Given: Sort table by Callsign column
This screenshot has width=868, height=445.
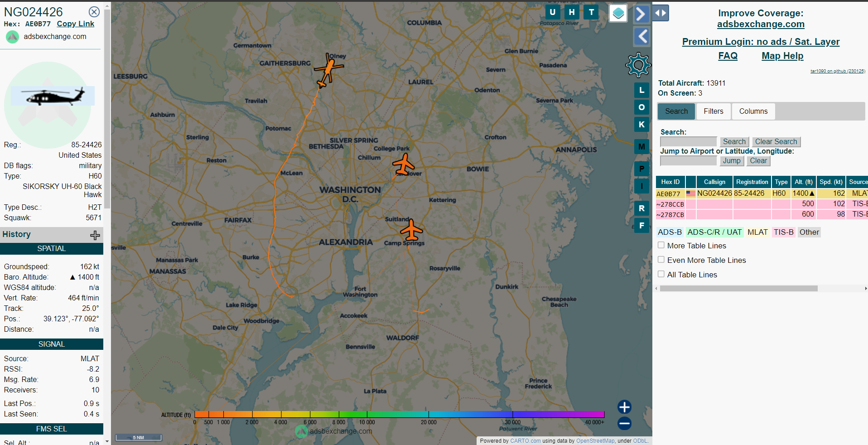Looking at the screenshot, I should point(714,182).
